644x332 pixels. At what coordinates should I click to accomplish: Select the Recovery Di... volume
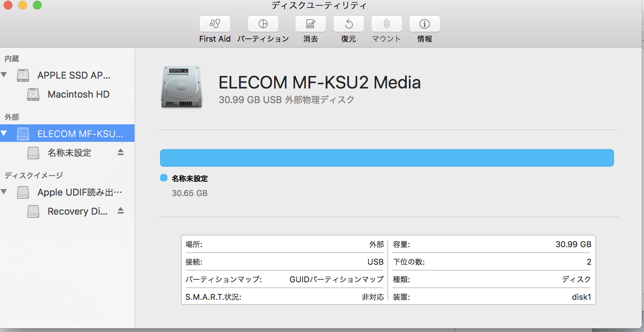77,211
